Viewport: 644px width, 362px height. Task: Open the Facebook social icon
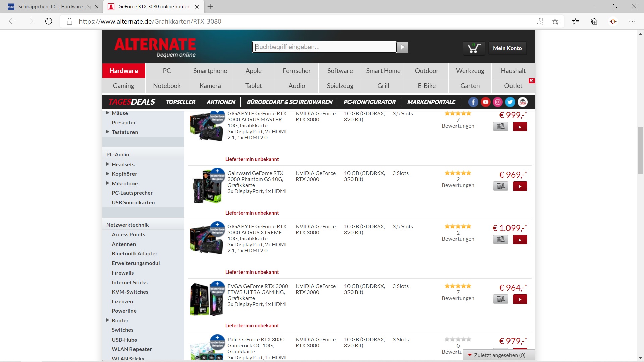tap(473, 102)
